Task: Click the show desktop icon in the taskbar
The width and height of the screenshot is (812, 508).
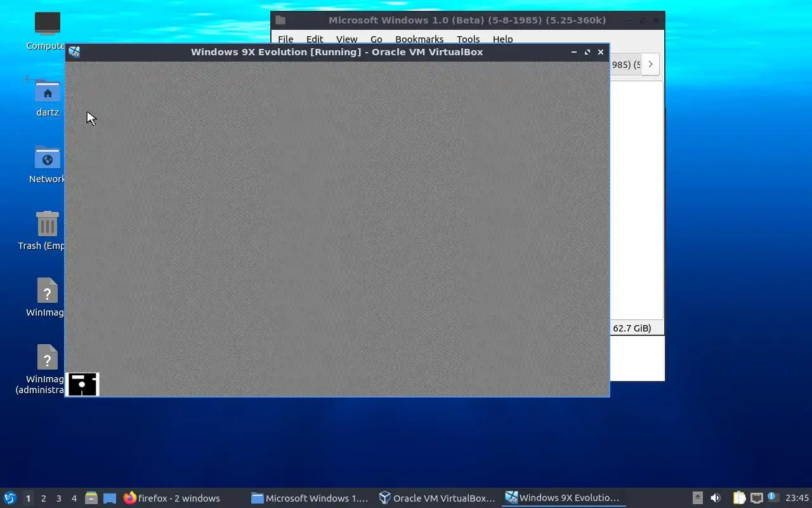Action: 110,498
